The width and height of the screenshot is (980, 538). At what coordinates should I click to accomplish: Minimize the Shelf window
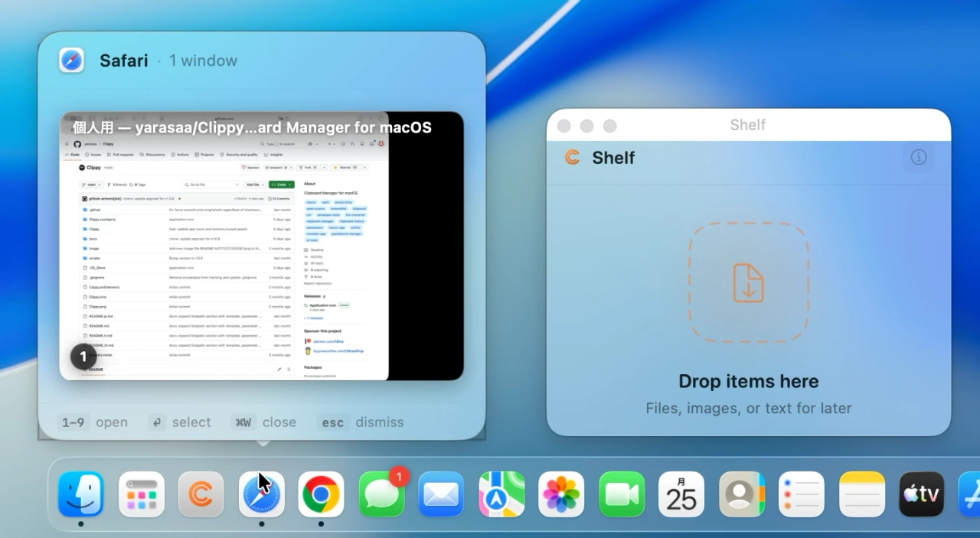coord(587,126)
